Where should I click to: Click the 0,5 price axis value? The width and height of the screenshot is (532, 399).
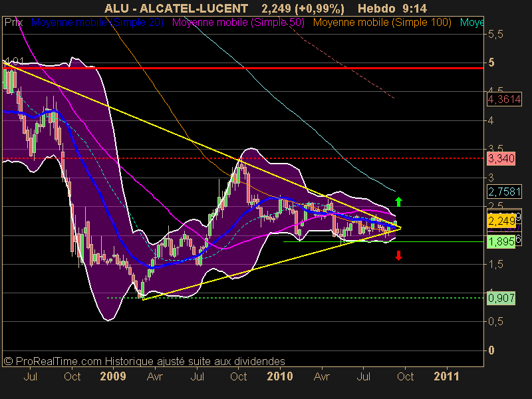tap(495, 321)
